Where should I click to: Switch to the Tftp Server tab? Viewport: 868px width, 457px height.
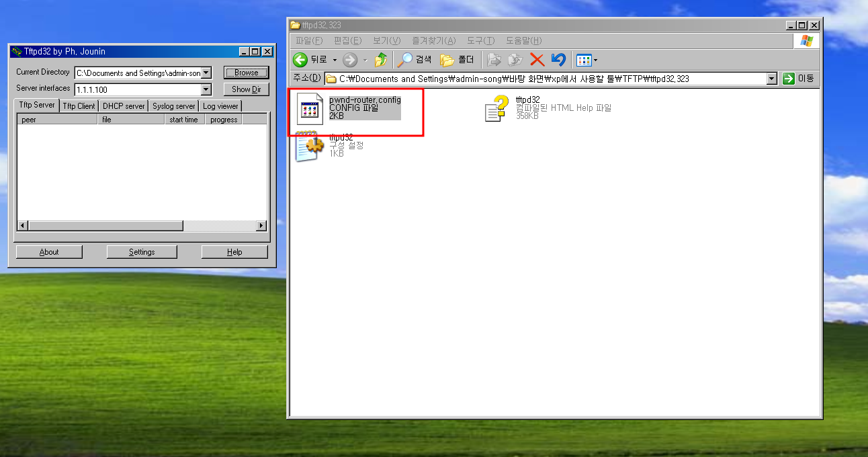point(36,105)
